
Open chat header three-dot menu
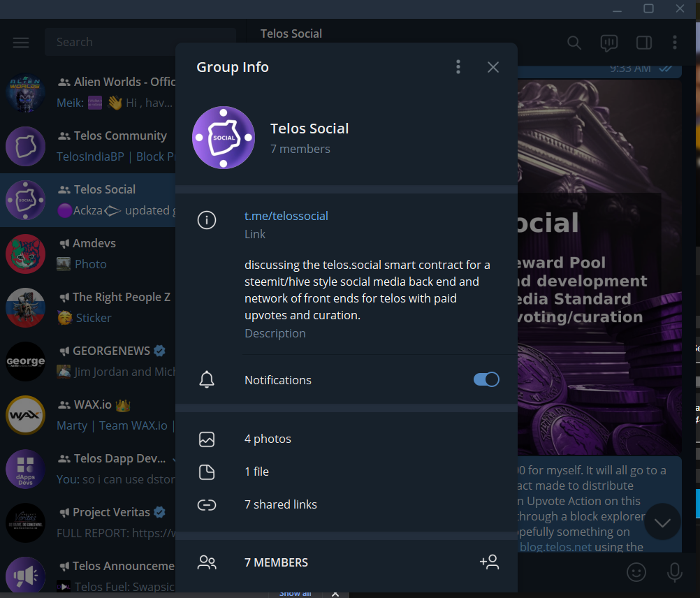(675, 43)
